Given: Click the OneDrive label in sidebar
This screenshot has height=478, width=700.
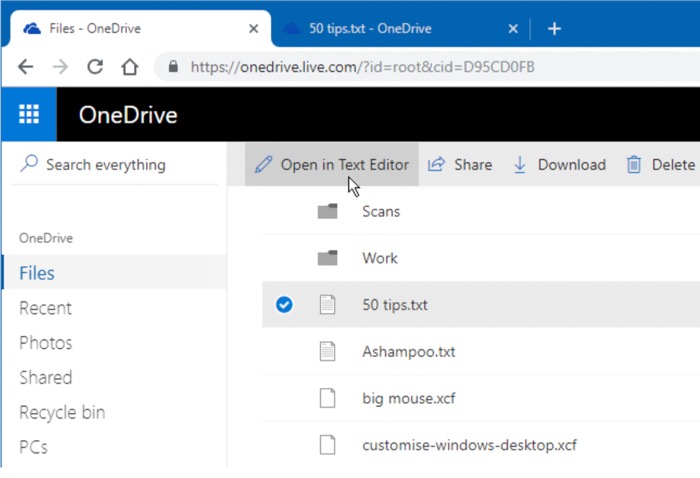Looking at the screenshot, I should (x=46, y=238).
